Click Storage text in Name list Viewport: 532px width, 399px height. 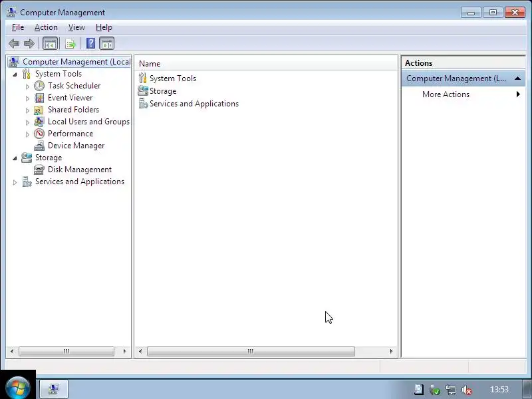tap(163, 91)
